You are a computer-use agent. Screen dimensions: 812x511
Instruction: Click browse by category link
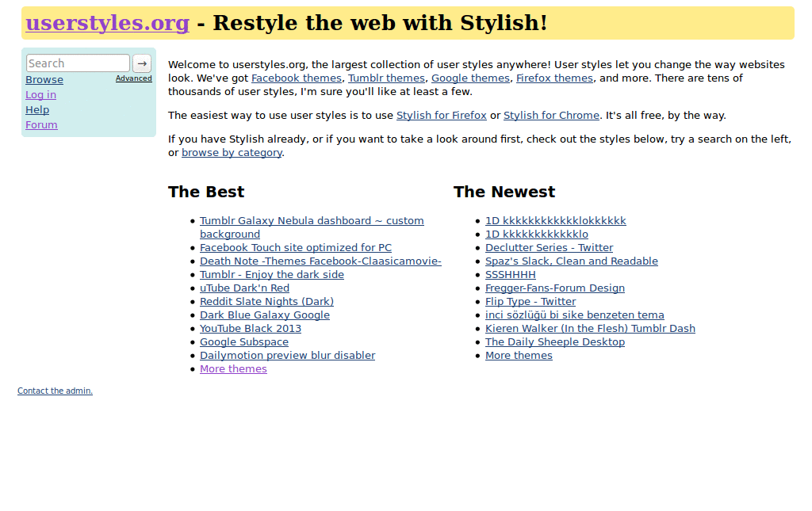(x=232, y=153)
